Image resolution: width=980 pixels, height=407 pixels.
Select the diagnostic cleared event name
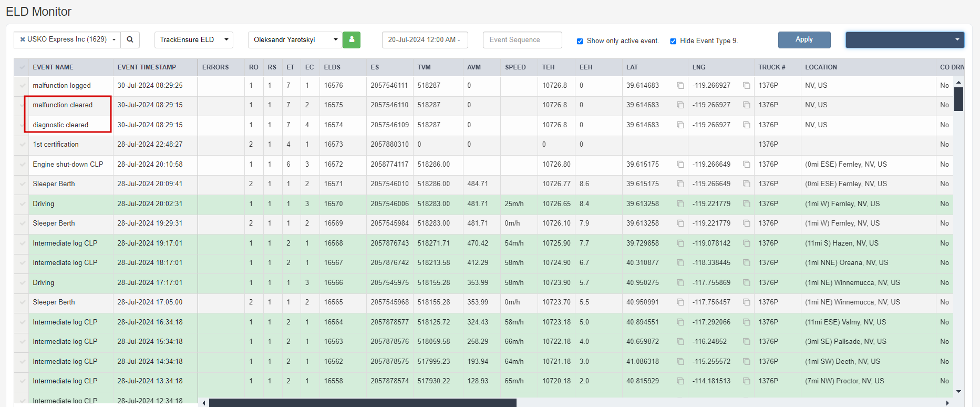60,125
